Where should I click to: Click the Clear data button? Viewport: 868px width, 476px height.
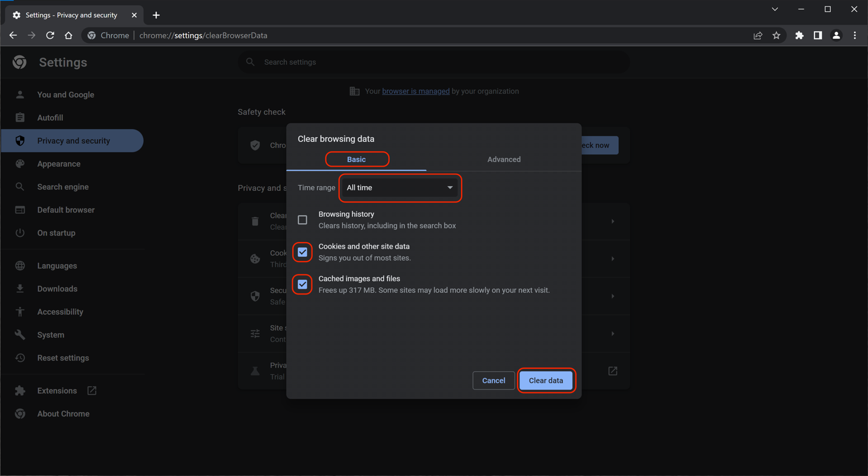coord(546,381)
